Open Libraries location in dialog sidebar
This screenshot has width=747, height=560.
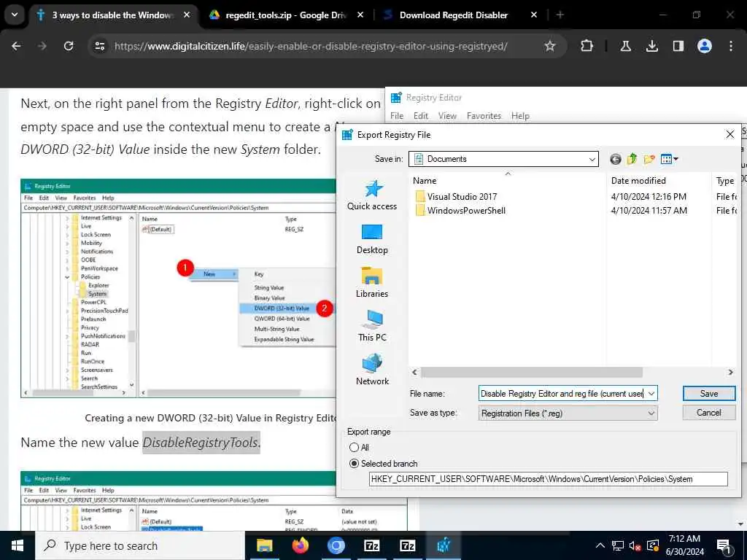point(372,283)
